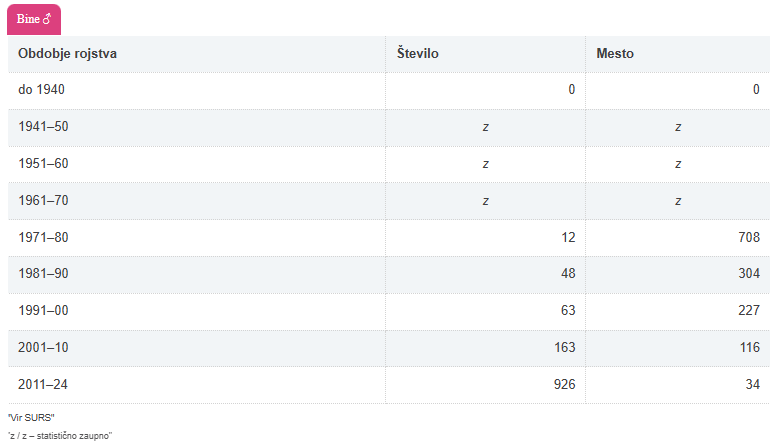Select the 1971–80 row label
The image size is (779, 445).
tap(43, 237)
